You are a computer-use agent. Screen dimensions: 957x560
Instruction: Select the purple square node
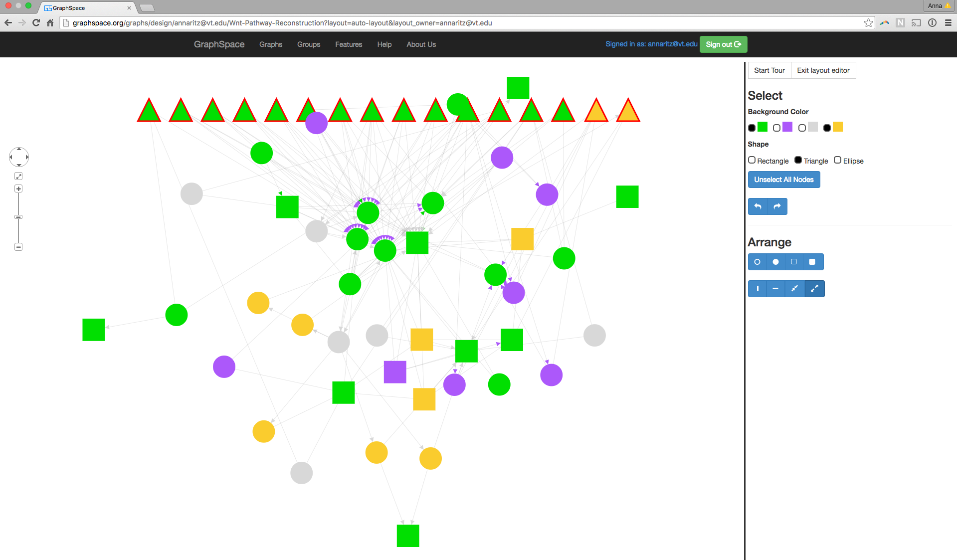tap(395, 372)
